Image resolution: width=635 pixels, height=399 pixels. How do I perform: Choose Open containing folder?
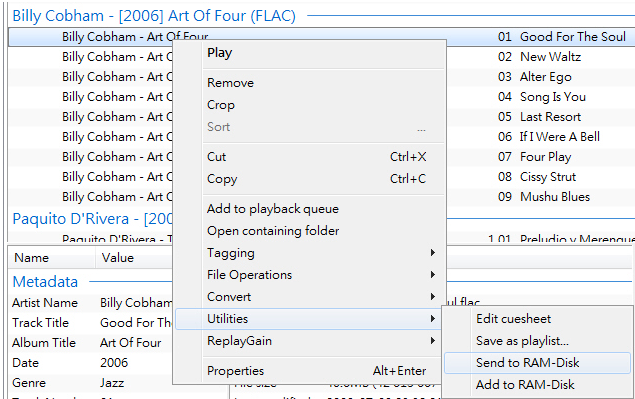tap(310, 231)
